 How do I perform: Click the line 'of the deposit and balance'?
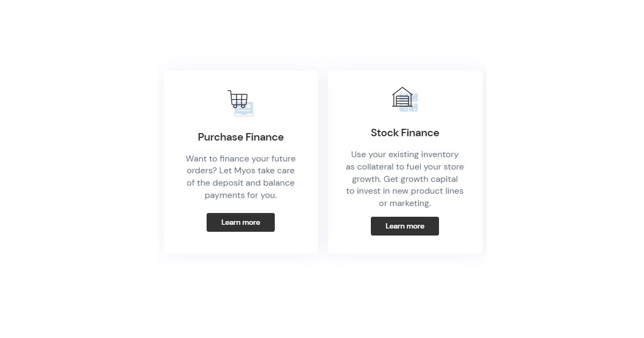(240, 183)
